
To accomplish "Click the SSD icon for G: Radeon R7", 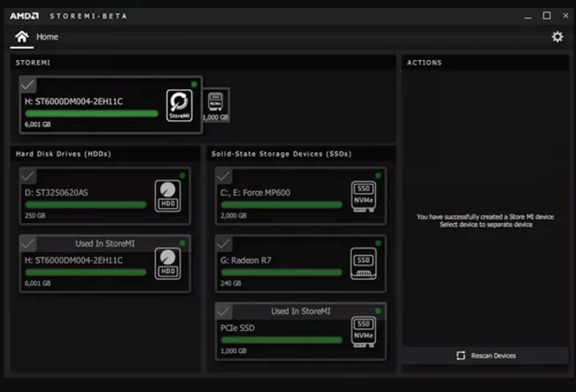I will click(x=363, y=263).
